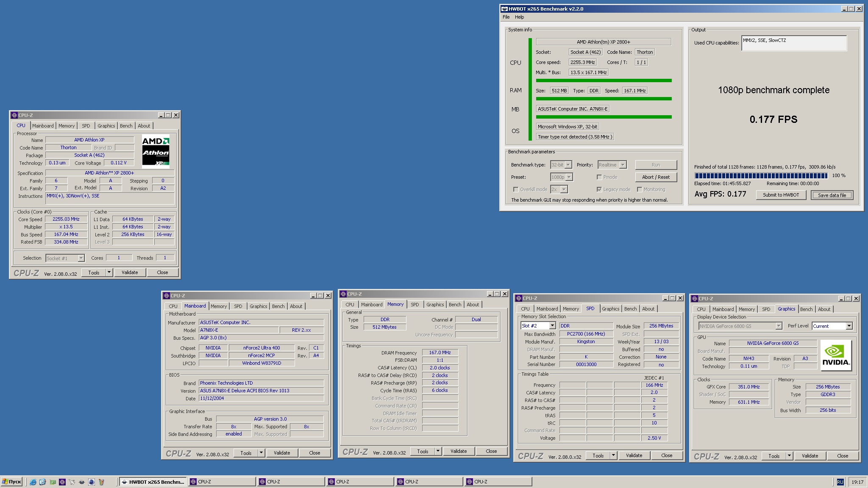Toggle the Overkill mode checkbox
This screenshot has width=868, height=488.
point(516,189)
